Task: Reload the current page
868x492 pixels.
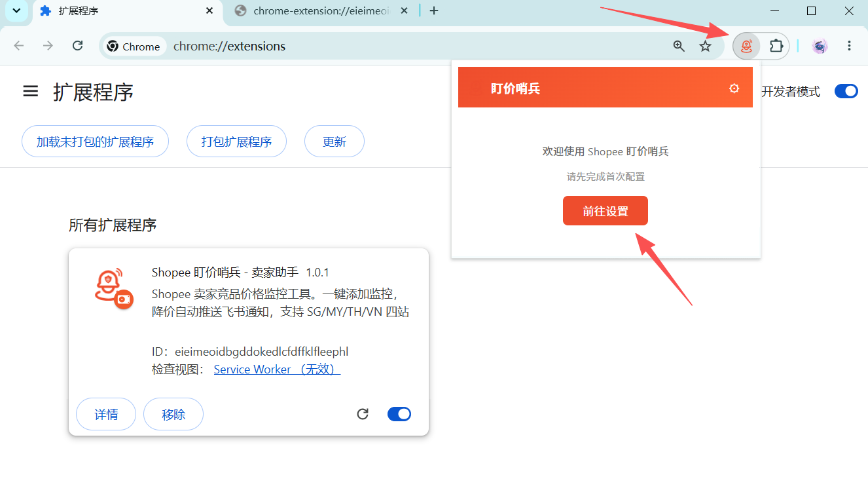Action: (x=77, y=46)
